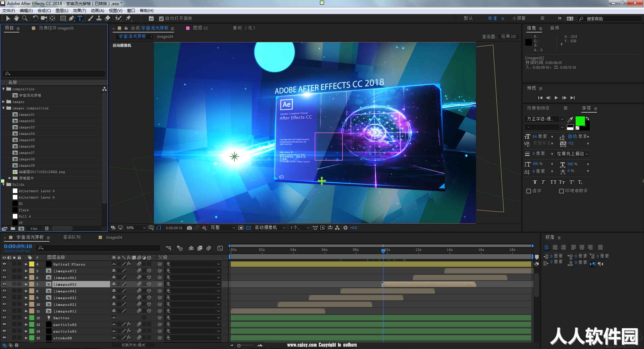This screenshot has width=644, height=349.
Task: Switch to the 音频 tab
Action: (555, 28)
